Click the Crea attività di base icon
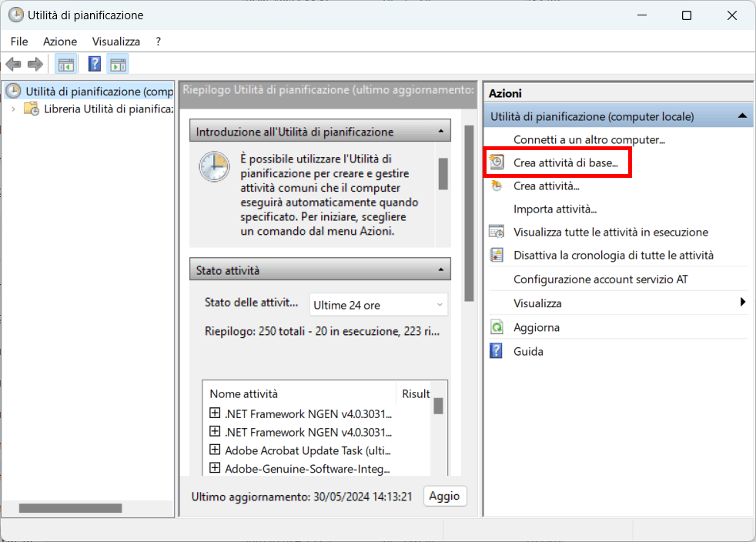The image size is (756, 542). tap(497, 162)
